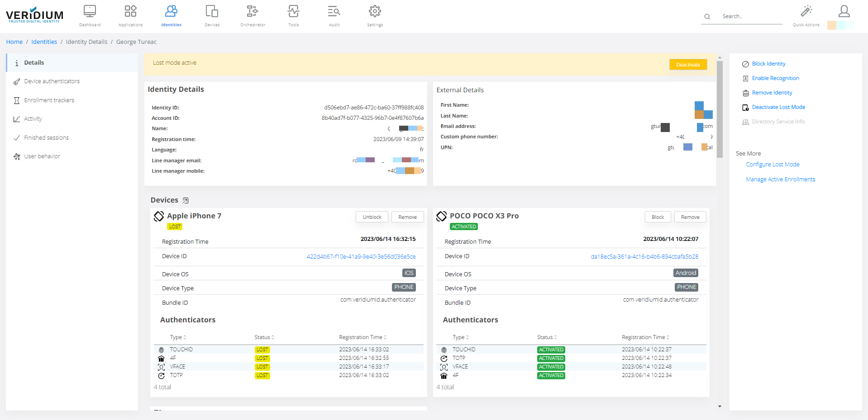Image resolution: width=868 pixels, height=420 pixels.
Task: Open the Tools icon in navigation bar
Action: (293, 12)
